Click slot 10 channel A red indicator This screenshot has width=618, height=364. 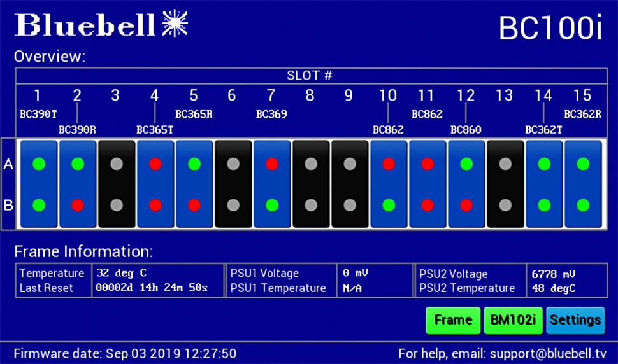tap(389, 164)
